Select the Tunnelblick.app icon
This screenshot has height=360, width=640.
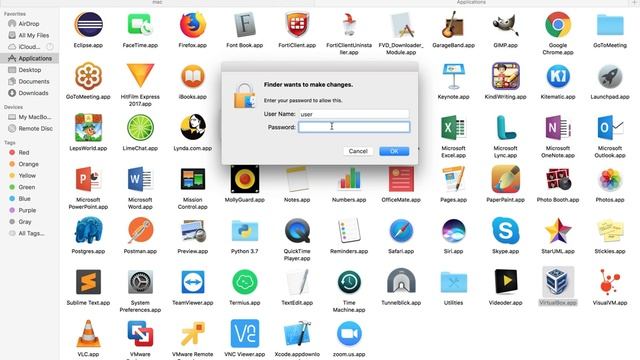401,282
